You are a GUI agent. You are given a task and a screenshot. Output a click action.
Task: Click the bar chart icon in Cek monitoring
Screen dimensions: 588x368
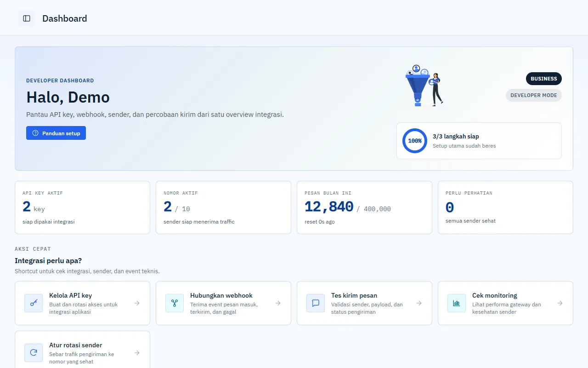pyautogui.click(x=457, y=303)
